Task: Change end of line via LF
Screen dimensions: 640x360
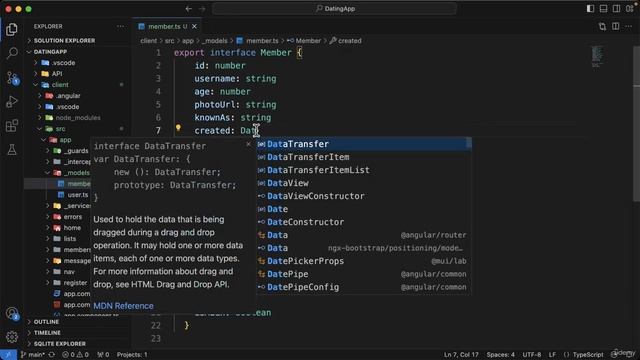Action: (x=552, y=355)
